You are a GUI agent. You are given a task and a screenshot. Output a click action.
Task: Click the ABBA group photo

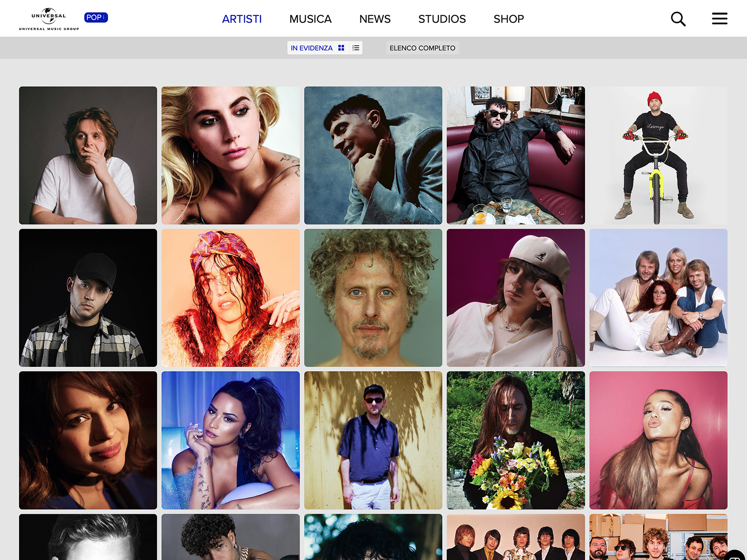(x=658, y=298)
